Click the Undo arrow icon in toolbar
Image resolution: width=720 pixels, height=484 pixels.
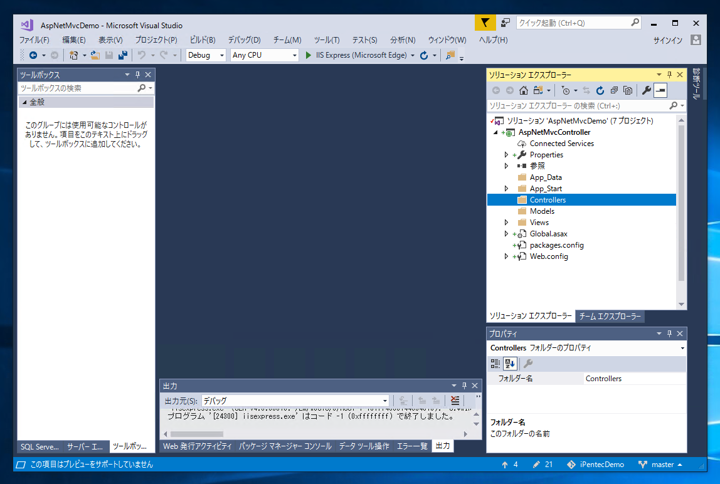click(x=141, y=55)
